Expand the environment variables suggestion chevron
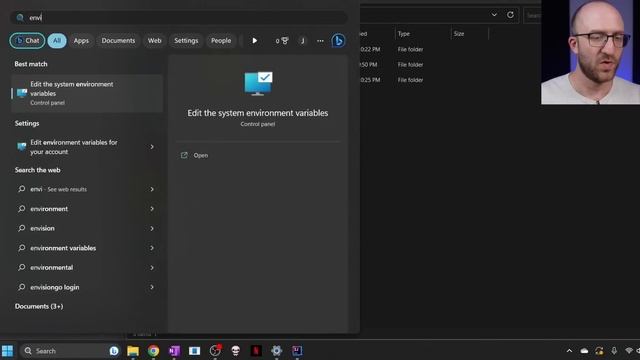The height and width of the screenshot is (360, 640). [x=152, y=248]
